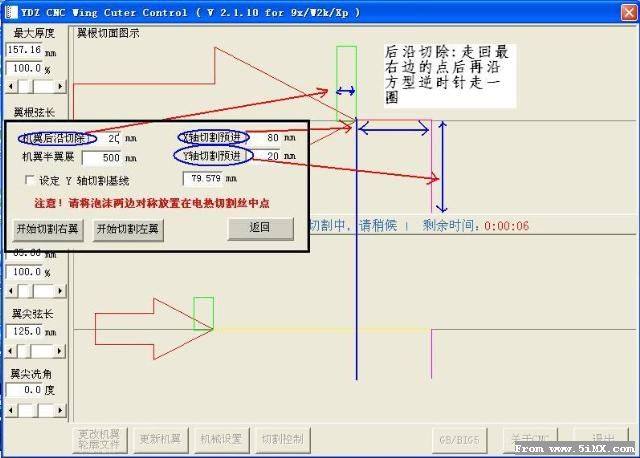This screenshot has width=640, height=458.
Task: Click the 机翼后沿切除 input field
Action: (109, 138)
